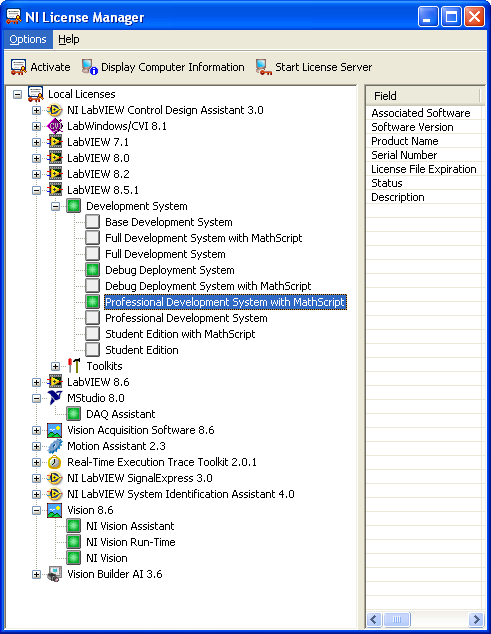Viewport: 491px width, 634px height.
Task: Collapse the Development System node
Action: (55, 207)
